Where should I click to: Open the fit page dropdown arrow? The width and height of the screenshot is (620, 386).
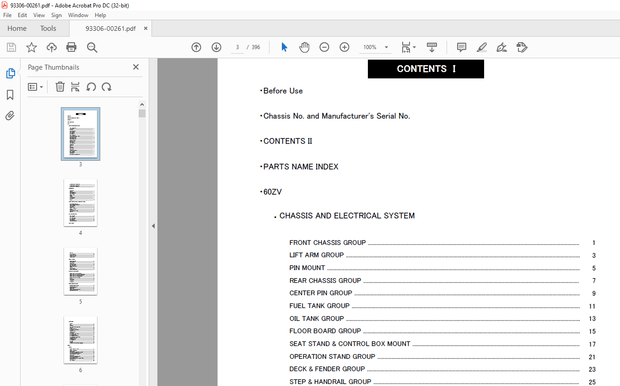[x=414, y=47]
